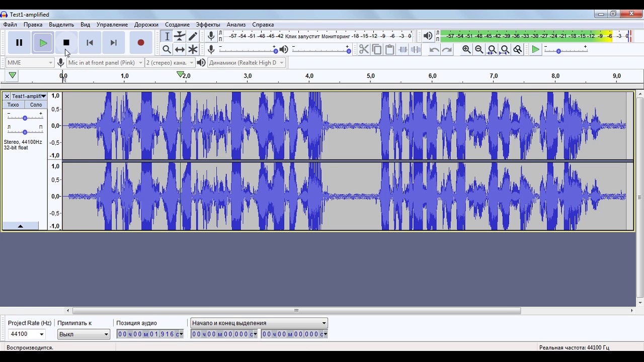
Task: Open the Анализ menu
Action: pos(236,24)
